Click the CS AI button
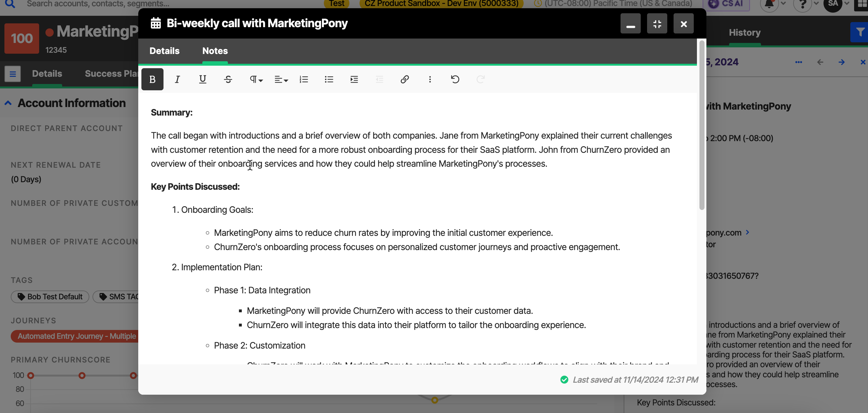Screen dimensions: 868x413 coord(726,4)
